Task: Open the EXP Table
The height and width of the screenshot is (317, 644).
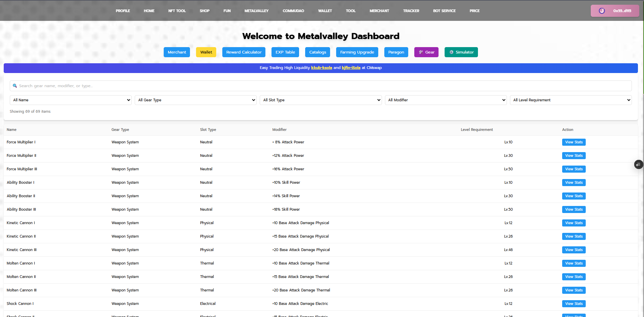Action: coord(285,52)
